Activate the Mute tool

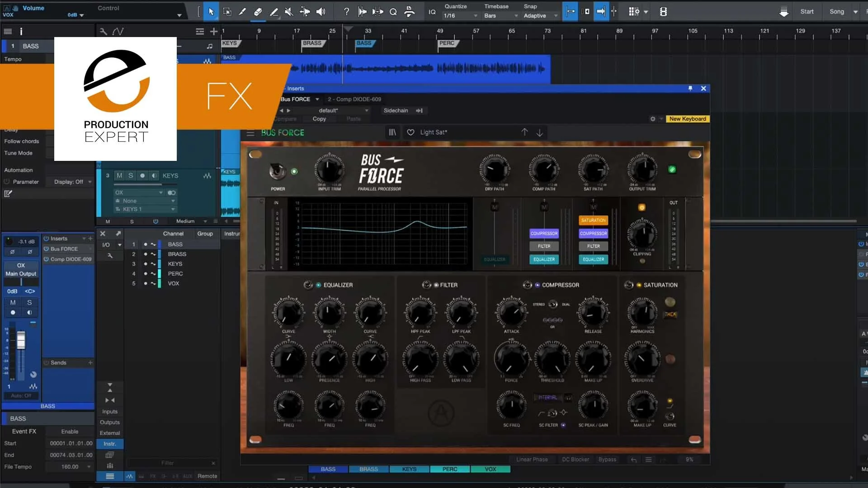coord(289,12)
